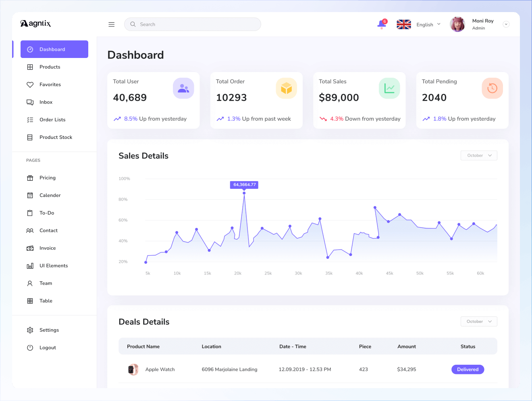532x401 pixels.
Task: Open the English language dropdown
Action: pyautogui.click(x=428, y=25)
